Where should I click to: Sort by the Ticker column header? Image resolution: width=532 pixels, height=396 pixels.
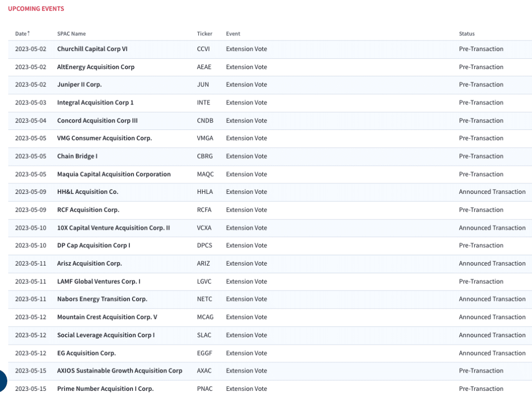205,34
